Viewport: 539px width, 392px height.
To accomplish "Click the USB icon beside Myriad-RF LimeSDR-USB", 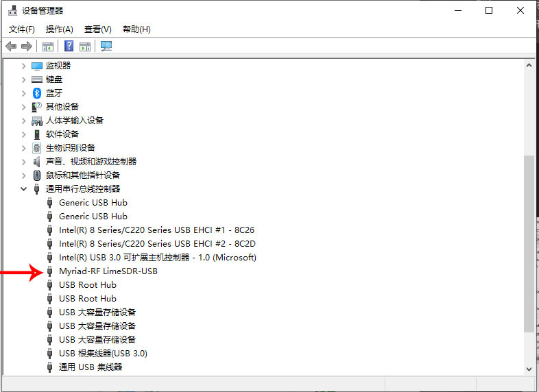I will [50, 271].
